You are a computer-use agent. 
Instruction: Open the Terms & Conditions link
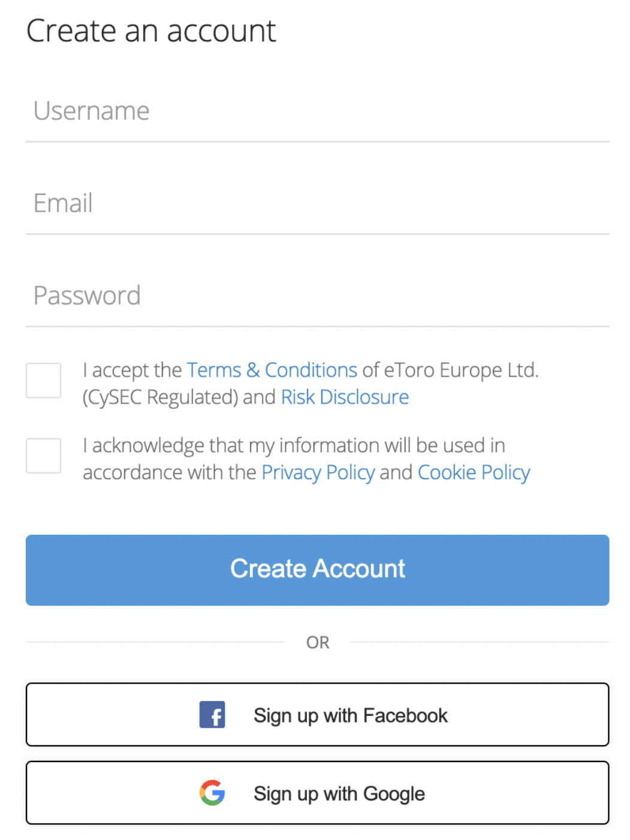pyautogui.click(x=272, y=370)
